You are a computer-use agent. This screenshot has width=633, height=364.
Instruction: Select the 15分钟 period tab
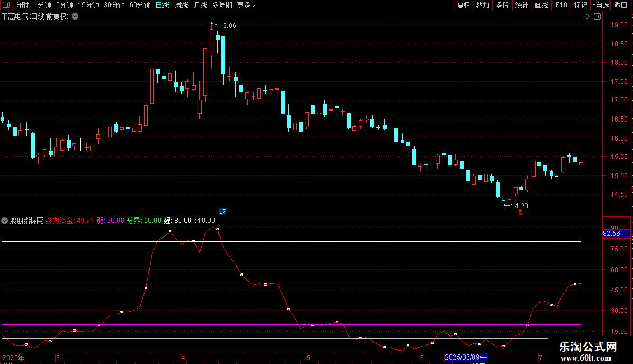point(89,5)
